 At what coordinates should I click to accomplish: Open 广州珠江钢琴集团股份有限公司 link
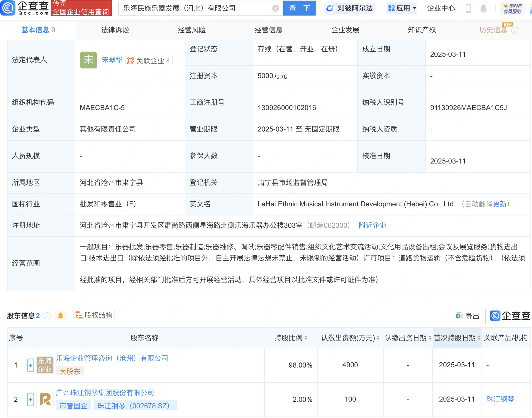click(105, 393)
